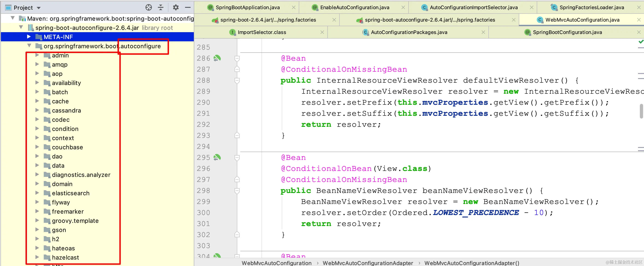Click the green inspection checkmark at editor top right
Viewport: 644px width, 266px height.
click(x=641, y=42)
